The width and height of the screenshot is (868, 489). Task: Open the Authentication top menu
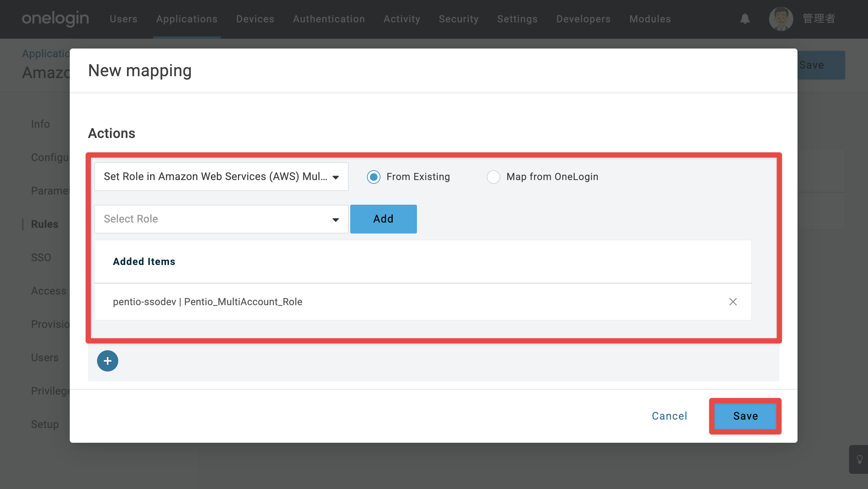329,19
